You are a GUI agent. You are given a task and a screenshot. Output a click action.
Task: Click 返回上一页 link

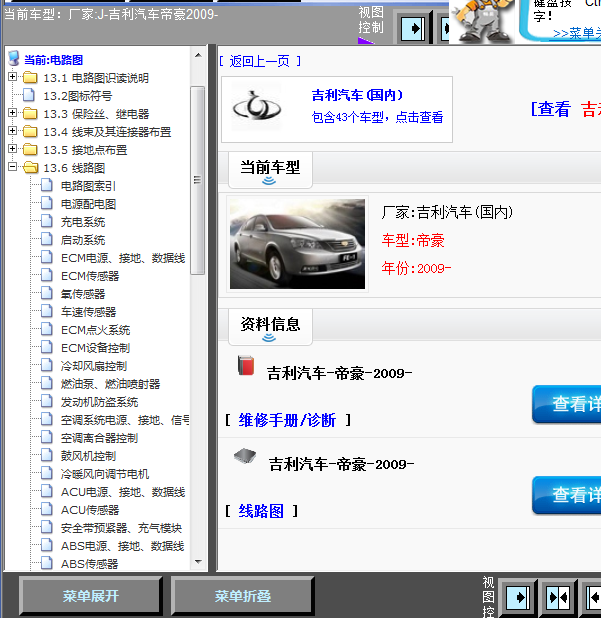260,61
